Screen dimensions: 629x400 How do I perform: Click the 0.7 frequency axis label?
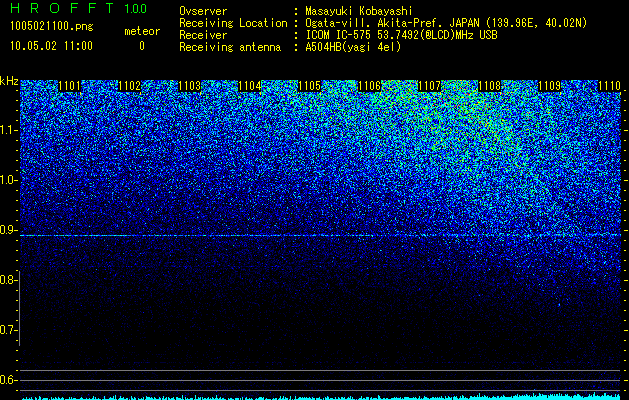click(x=7, y=330)
